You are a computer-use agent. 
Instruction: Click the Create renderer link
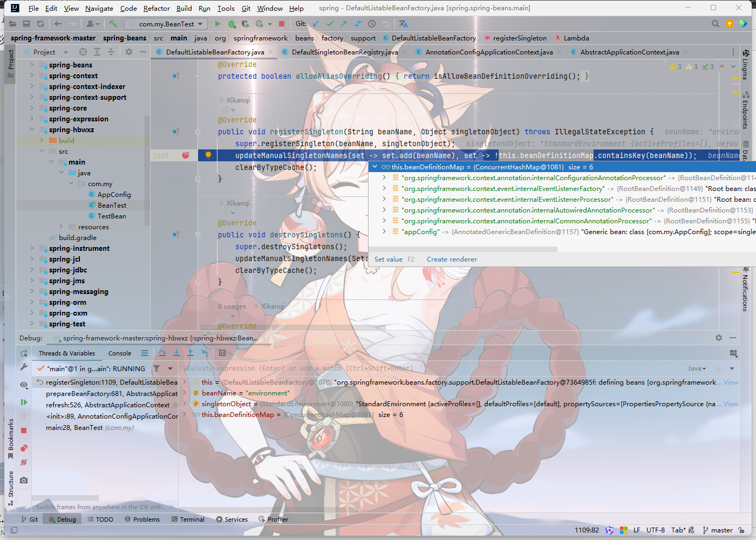pos(452,259)
